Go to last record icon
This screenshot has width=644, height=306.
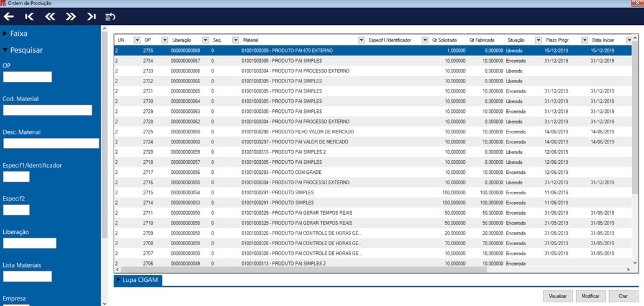[x=91, y=17]
